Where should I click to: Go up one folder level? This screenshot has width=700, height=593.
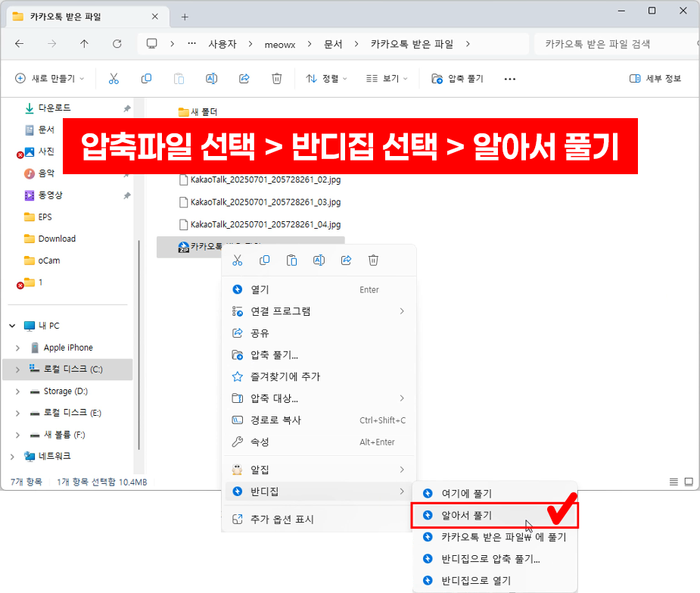tap(84, 43)
